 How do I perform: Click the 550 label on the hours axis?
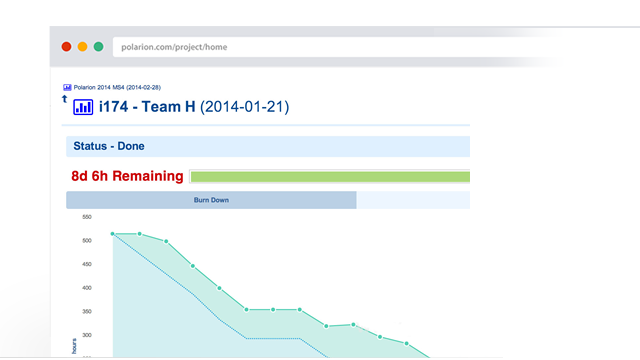pos(87,217)
